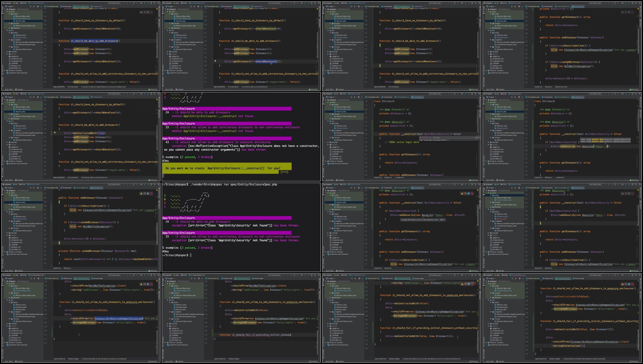Open the terminal frame showing 3 passed, 2 broken

[241, 227]
